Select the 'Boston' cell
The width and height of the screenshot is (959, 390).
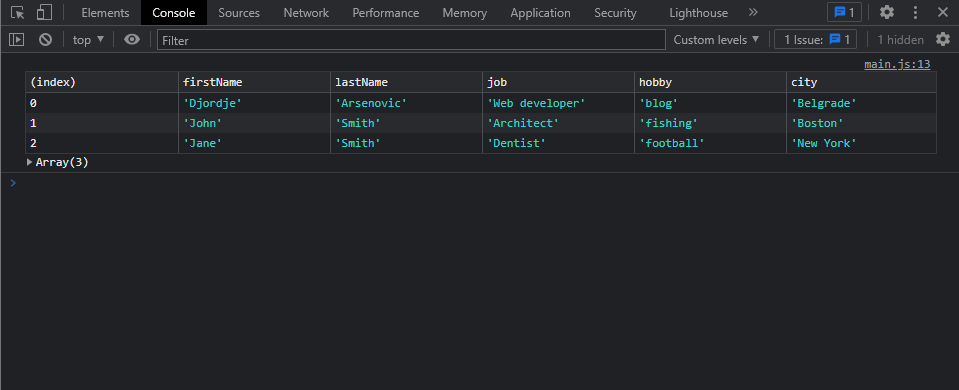click(861, 123)
